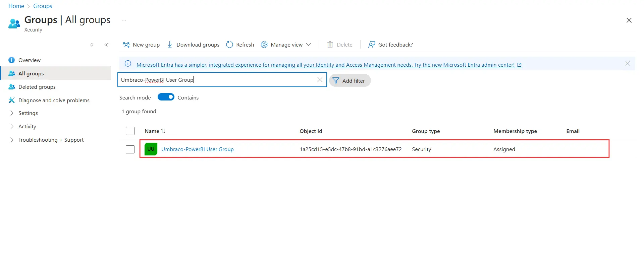
Task: Collapse the sidebar with double chevron
Action: point(106,45)
